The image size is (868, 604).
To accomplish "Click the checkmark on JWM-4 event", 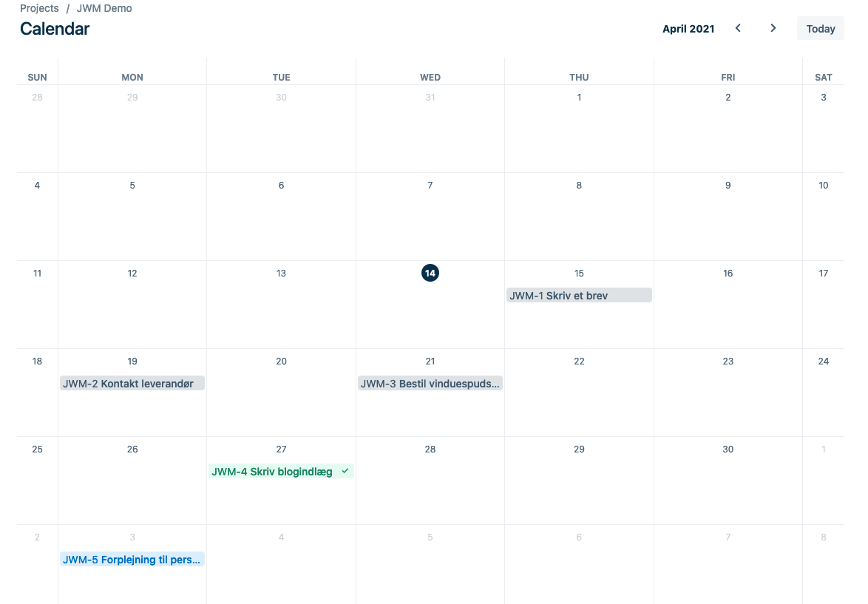I will pos(345,471).
